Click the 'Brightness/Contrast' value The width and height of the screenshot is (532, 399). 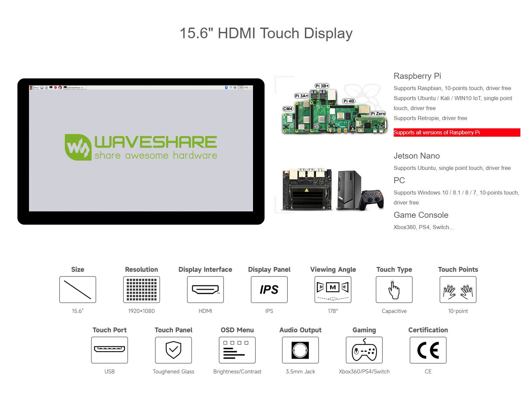coord(237,372)
